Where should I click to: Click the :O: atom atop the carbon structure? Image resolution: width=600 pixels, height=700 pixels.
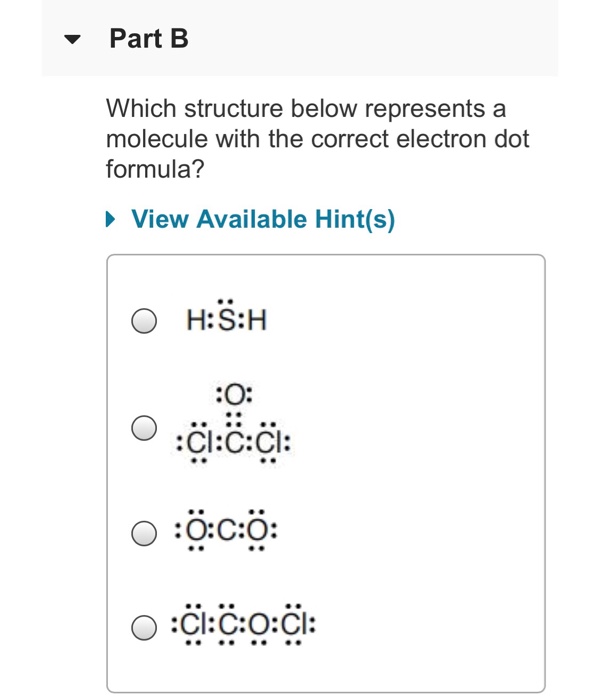(234, 395)
